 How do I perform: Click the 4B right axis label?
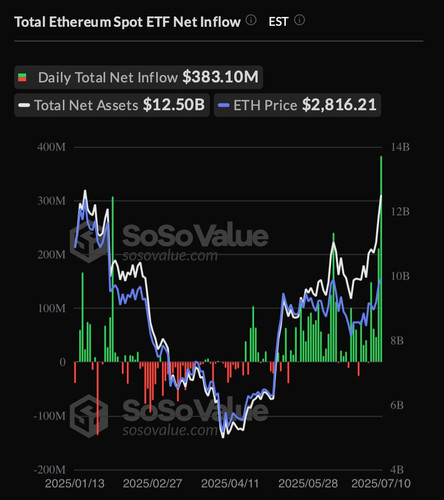coord(397,470)
